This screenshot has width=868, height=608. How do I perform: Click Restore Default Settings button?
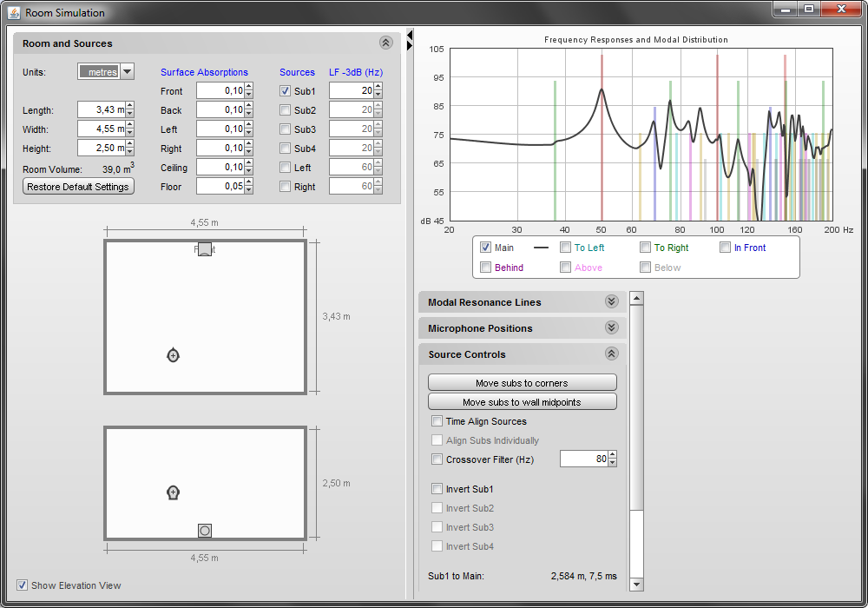coord(78,187)
